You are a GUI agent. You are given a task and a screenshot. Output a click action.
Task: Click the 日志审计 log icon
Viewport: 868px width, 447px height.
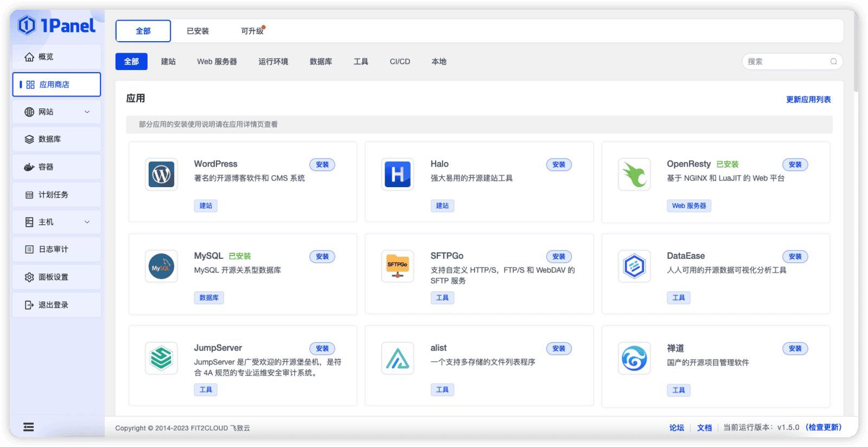tap(29, 250)
